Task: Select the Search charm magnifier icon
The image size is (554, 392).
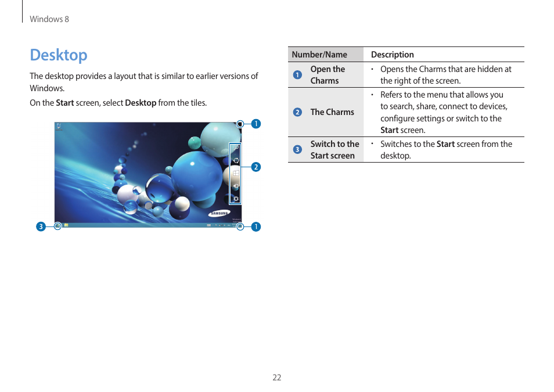Action: coord(236,148)
